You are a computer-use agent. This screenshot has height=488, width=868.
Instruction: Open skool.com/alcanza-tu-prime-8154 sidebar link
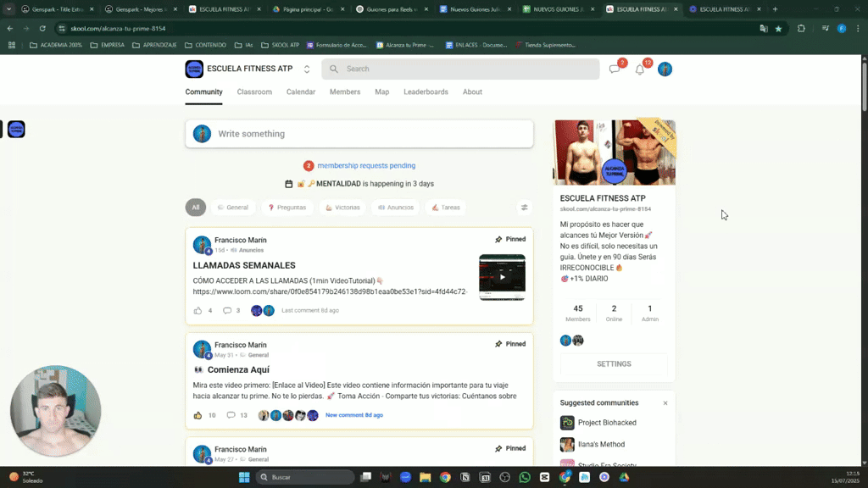(605, 209)
